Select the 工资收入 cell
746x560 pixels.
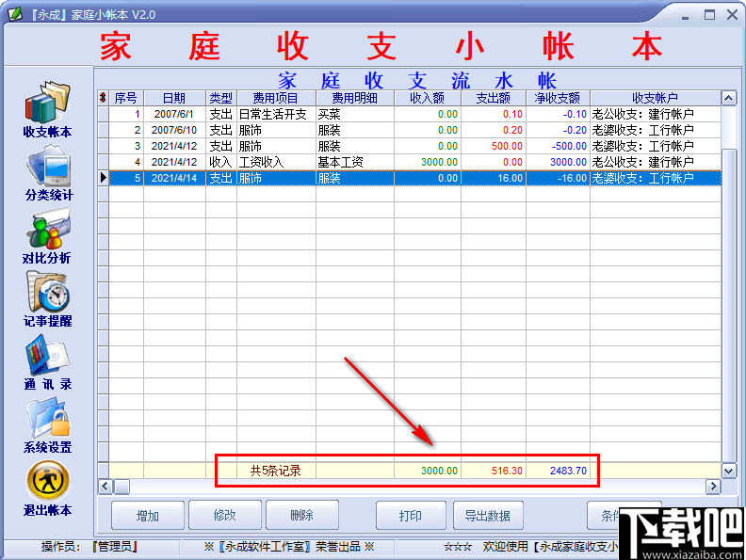coord(276,162)
